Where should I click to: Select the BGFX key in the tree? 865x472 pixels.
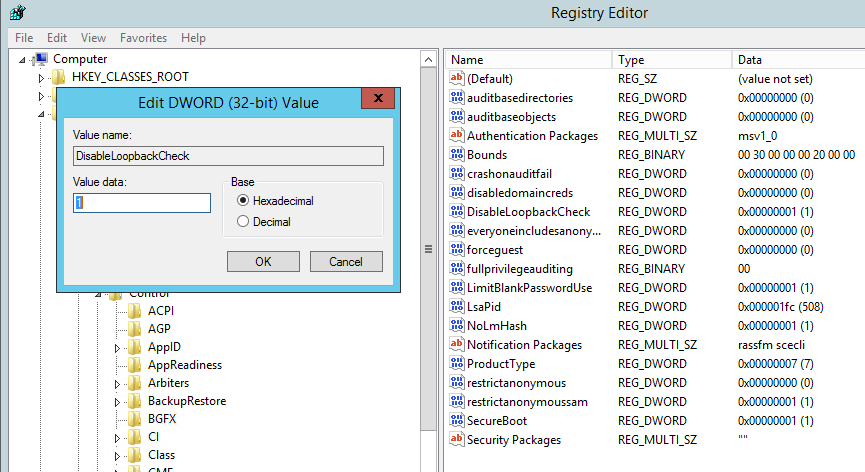tap(162, 419)
